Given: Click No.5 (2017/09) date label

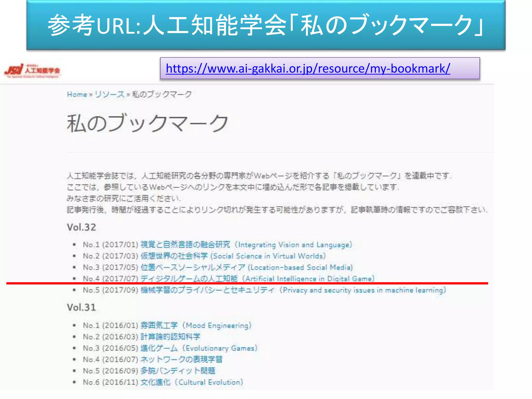Looking at the screenshot, I should [110, 290].
